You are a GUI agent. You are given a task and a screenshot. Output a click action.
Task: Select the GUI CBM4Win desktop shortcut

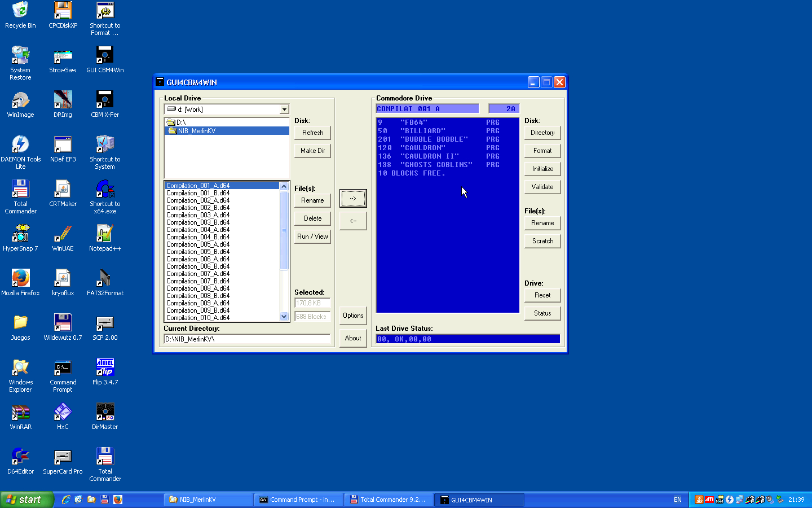click(105, 60)
